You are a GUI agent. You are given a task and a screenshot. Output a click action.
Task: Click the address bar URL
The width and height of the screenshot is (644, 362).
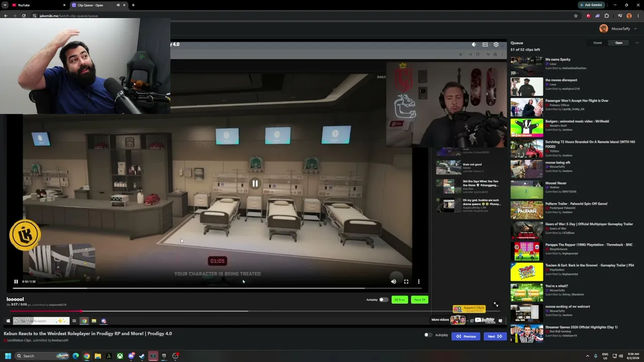[68, 16]
